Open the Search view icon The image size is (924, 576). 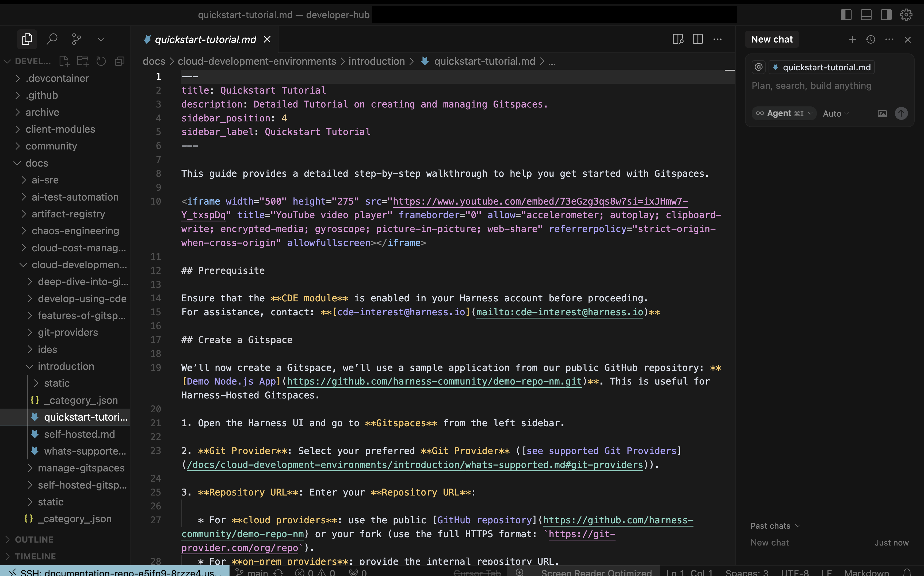click(x=52, y=39)
